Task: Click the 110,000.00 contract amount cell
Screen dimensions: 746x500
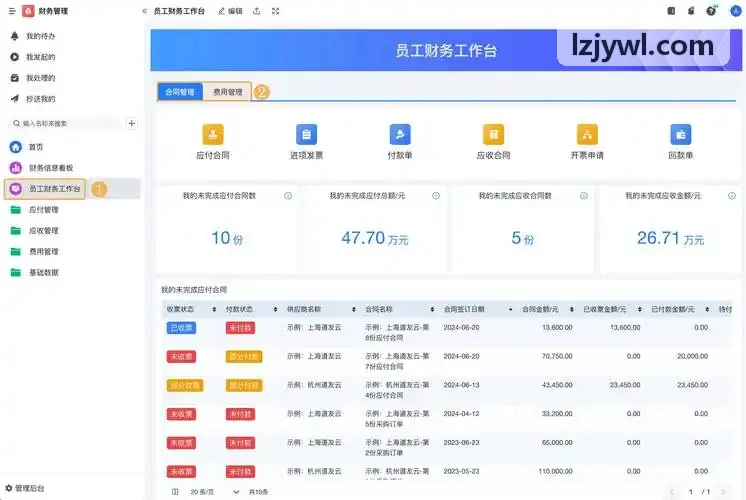Action: [x=555, y=471]
